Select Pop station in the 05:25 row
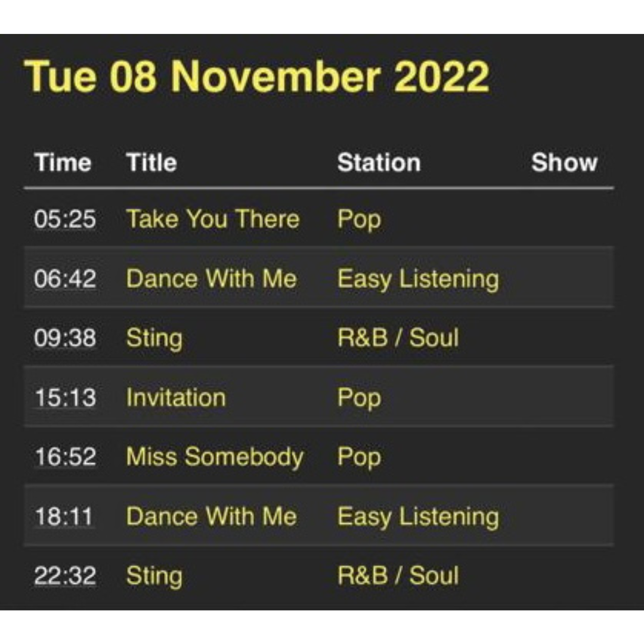This screenshot has height=644, width=644. click(x=359, y=219)
